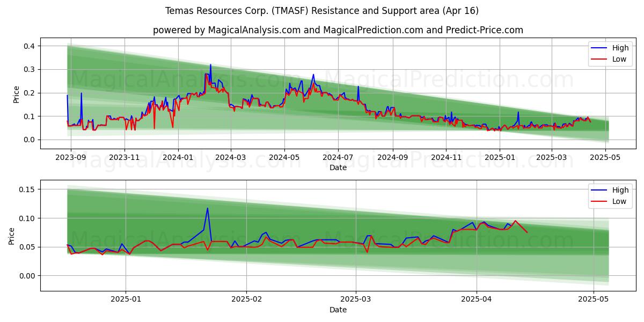Click the '0.1' price tick on top chart
644x322 pixels.
[x=30, y=116]
